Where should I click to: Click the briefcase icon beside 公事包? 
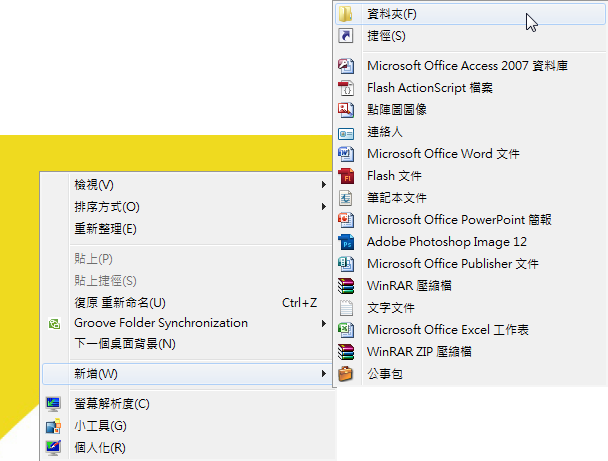[x=345, y=374]
